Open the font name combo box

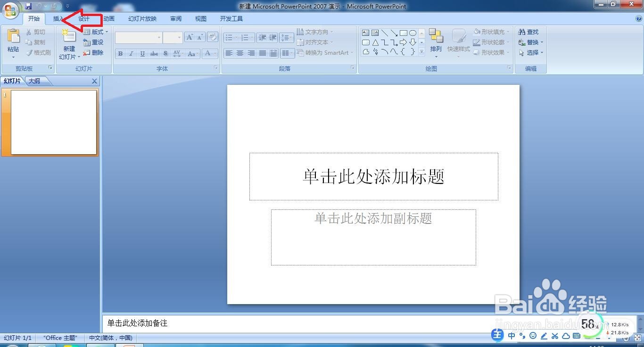click(x=139, y=38)
